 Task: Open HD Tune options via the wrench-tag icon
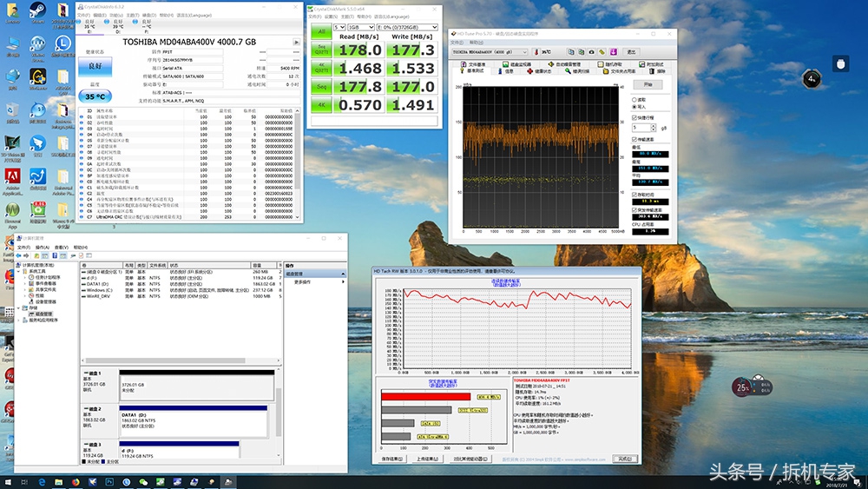602,52
